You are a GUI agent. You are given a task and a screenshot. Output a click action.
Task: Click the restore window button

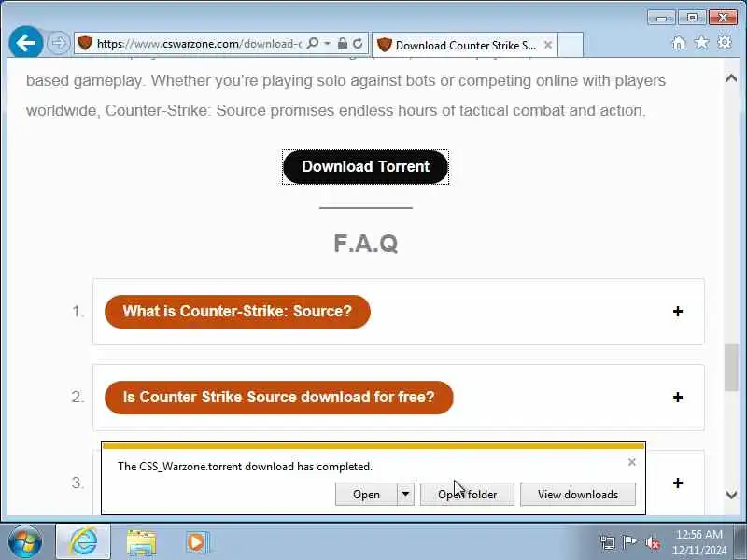click(692, 18)
